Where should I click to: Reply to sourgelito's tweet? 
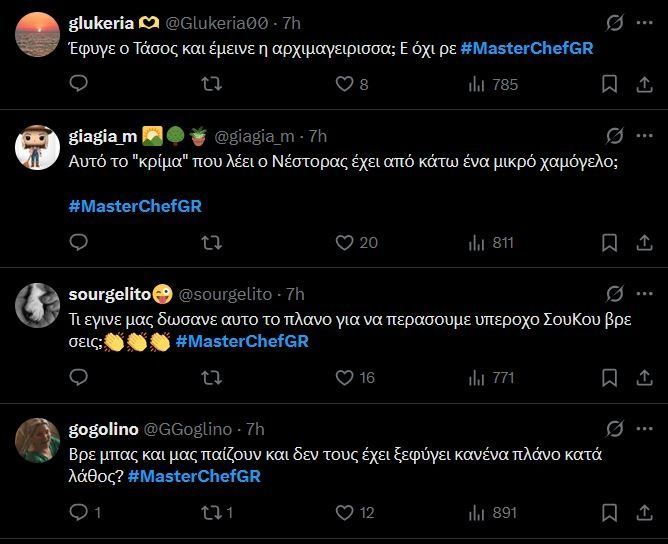[x=79, y=377]
